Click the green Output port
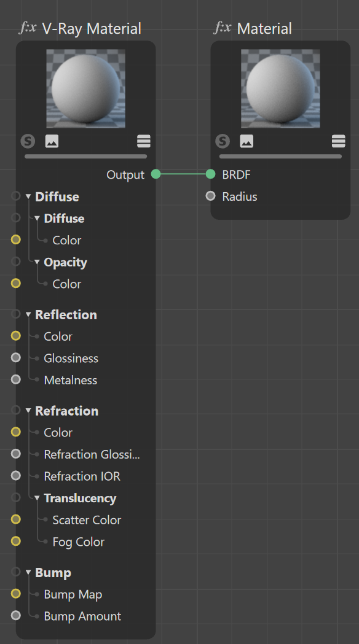The image size is (359, 644). pyautogui.click(x=156, y=174)
